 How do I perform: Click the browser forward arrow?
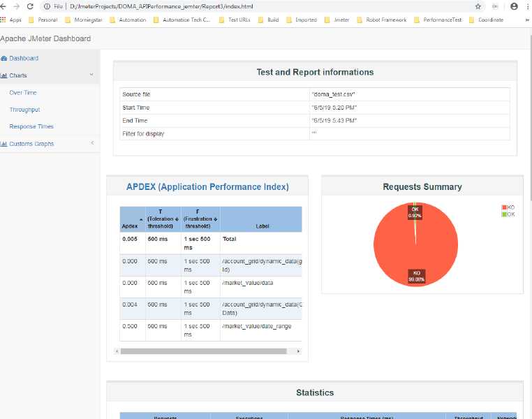point(16,6)
